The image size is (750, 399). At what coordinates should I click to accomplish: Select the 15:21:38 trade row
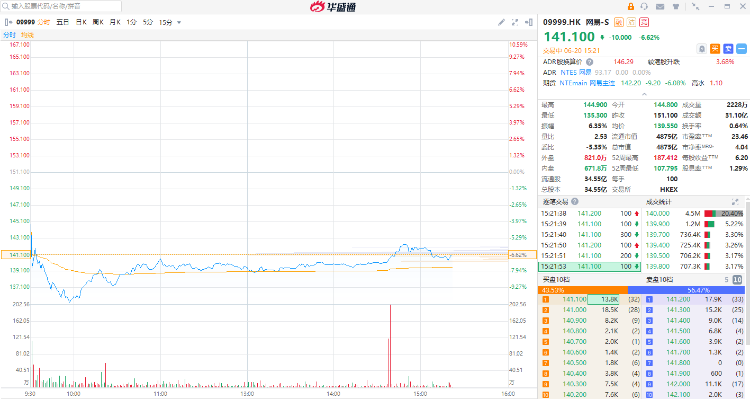pos(590,213)
